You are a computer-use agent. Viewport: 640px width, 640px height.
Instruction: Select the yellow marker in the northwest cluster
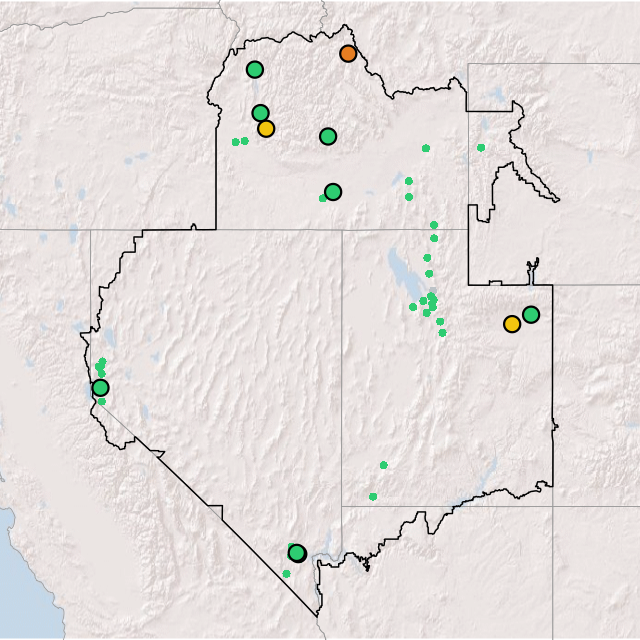(x=266, y=128)
